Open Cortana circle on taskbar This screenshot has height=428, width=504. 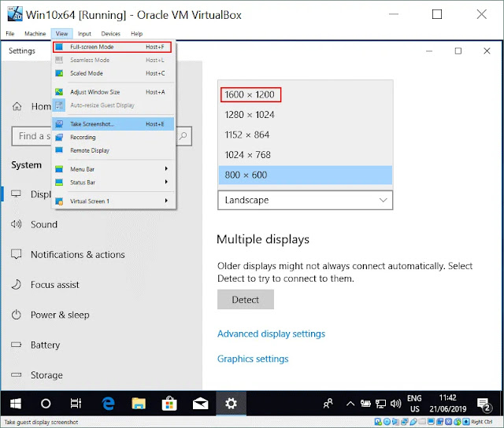(x=46, y=404)
